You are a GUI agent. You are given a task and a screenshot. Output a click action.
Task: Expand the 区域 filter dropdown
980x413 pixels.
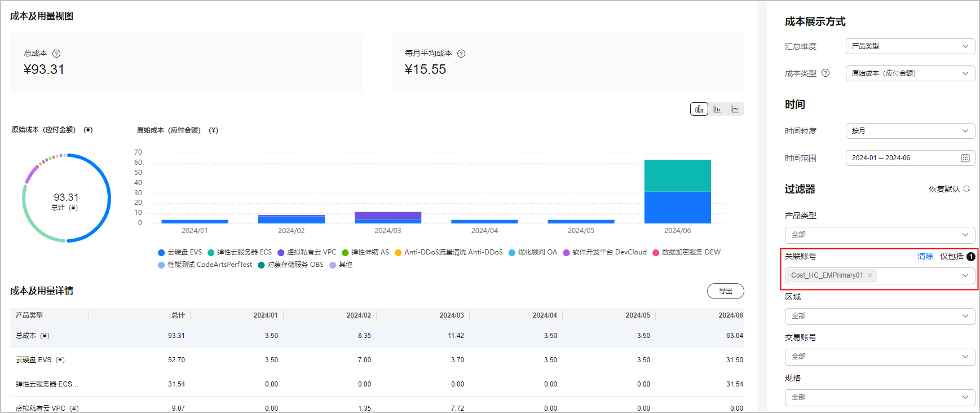880,316
